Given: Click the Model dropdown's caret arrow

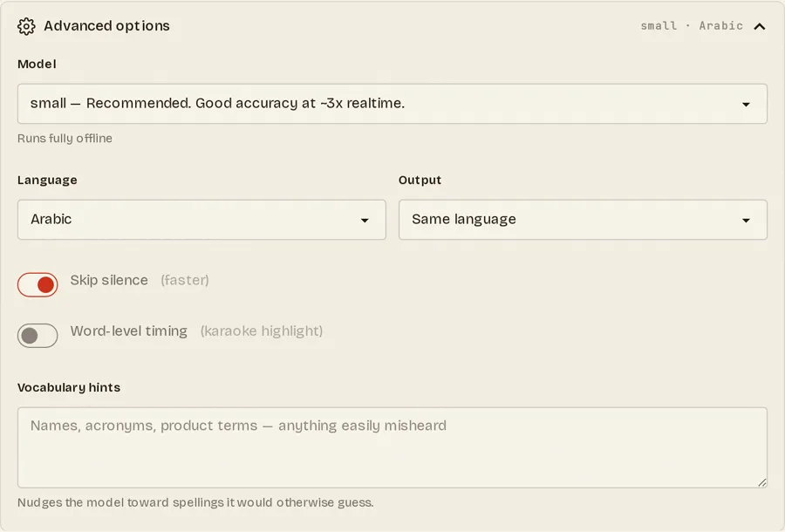Looking at the screenshot, I should (x=746, y=104).
